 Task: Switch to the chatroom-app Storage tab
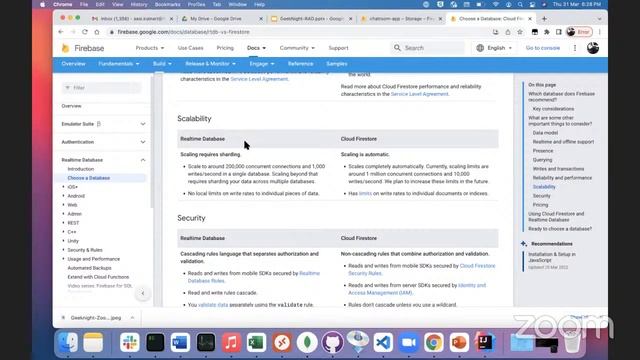(x=401, y=19)
